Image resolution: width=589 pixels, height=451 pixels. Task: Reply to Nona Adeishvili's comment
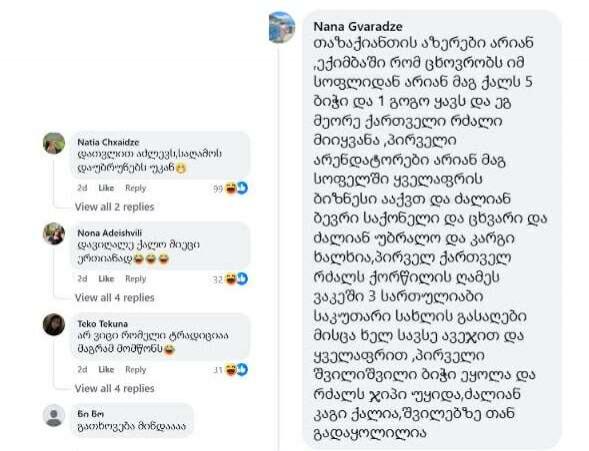135,279
